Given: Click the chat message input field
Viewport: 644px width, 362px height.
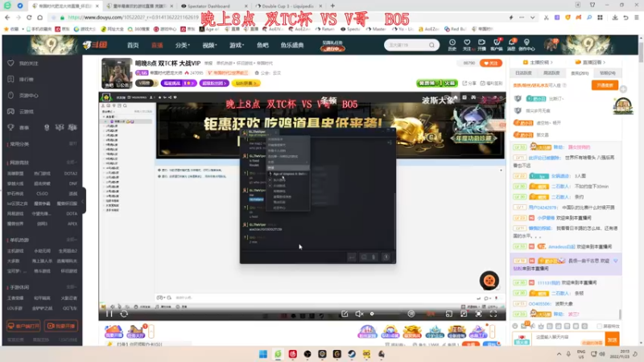Looking at the screenshot, I should (x=569, y=339).
